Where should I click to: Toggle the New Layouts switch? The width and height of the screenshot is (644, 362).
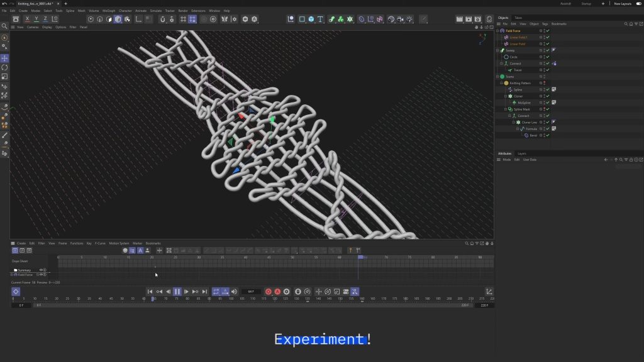point(639,4)
